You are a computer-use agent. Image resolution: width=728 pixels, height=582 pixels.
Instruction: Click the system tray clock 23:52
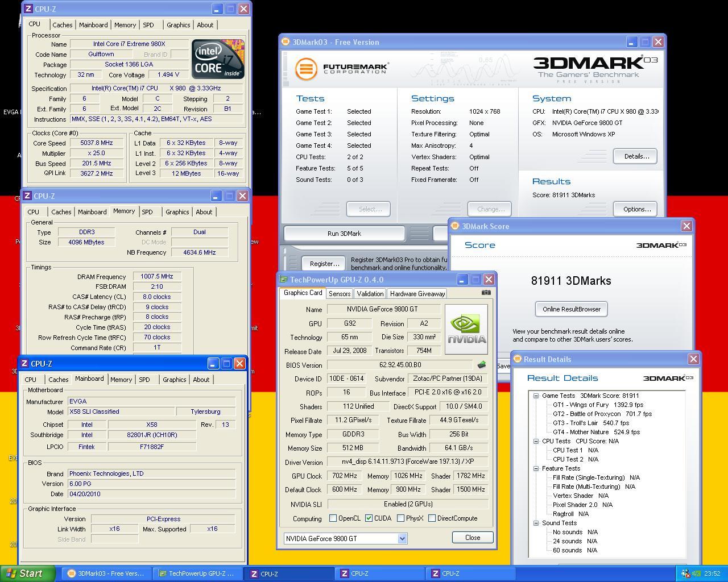[712, 573]
